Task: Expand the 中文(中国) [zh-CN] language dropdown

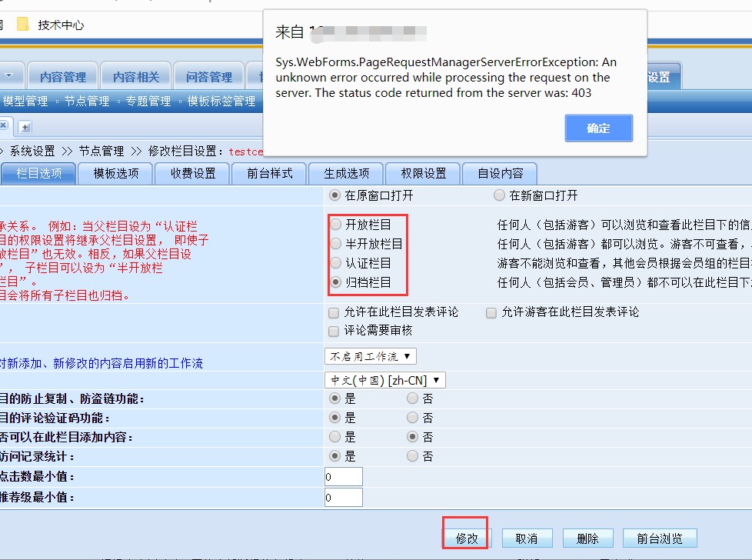Action: [385, 380]
